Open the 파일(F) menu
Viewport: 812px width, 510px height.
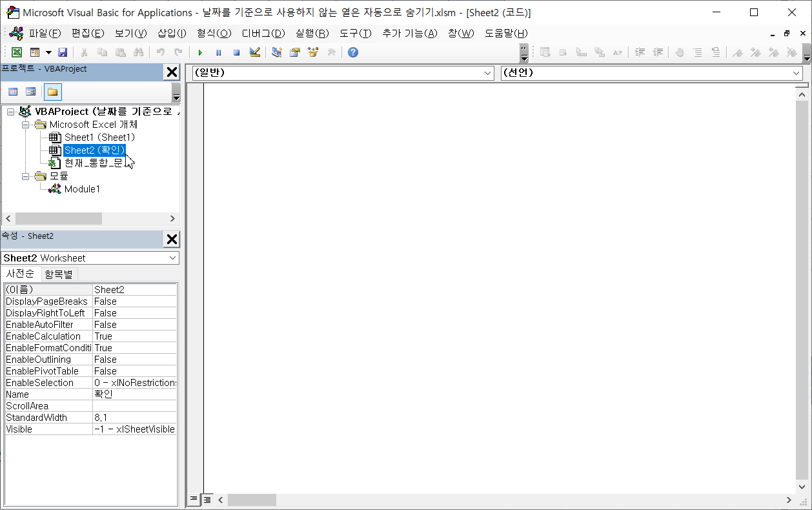pos(45,34)
